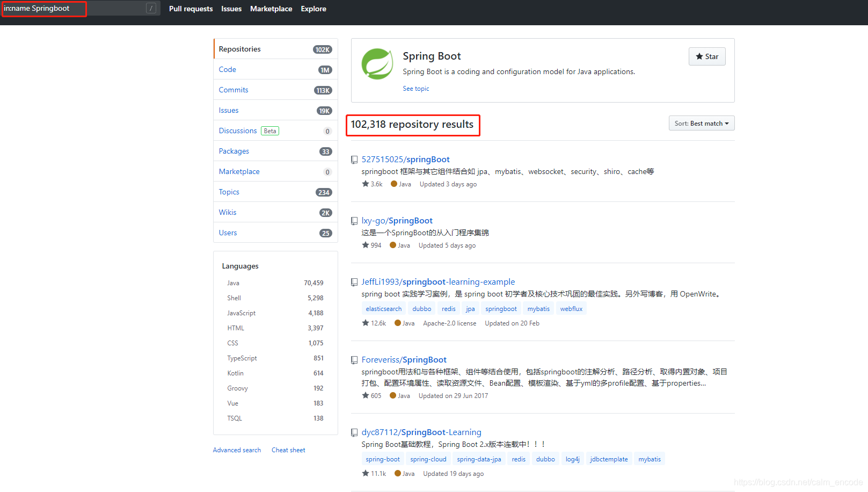Viewport: 868px width, 492px height.
Task: Click the 994 star count
Action: tap(372, 245)
